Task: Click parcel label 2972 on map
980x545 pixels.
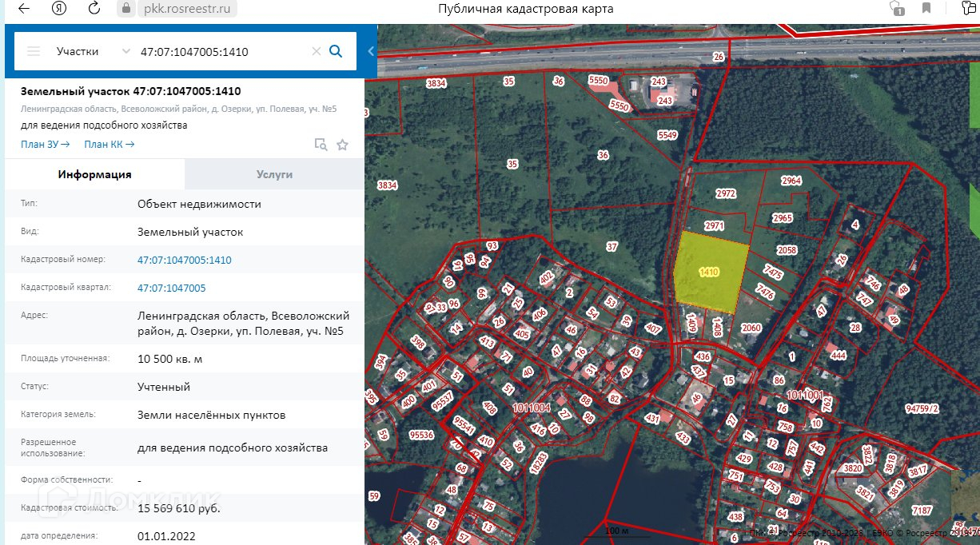Action: coord(725,193)
